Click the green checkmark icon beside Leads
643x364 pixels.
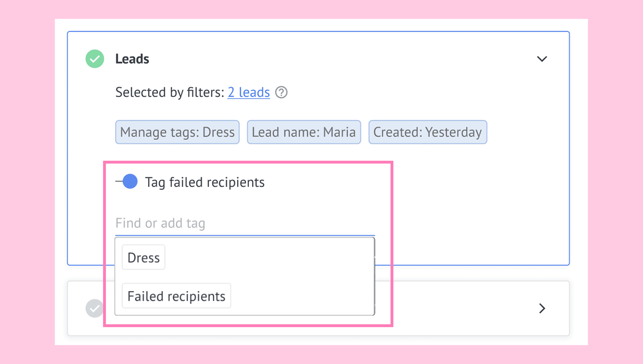click(95, 59)
